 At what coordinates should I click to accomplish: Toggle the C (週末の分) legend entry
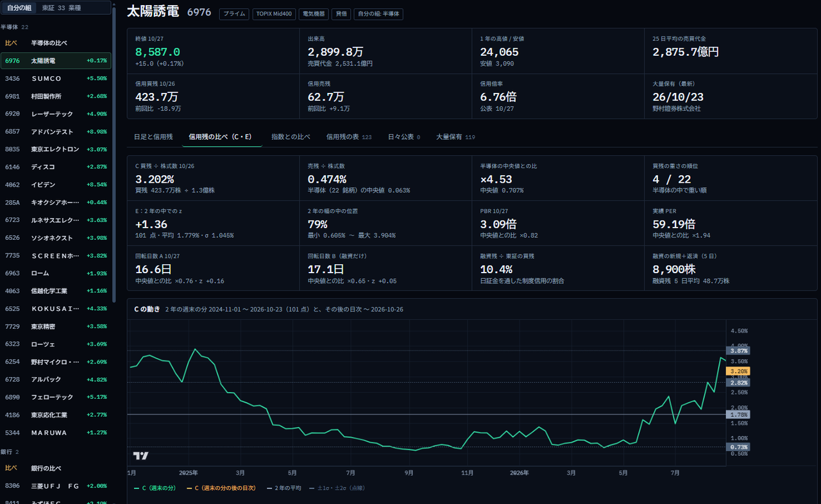pos(155,488)
